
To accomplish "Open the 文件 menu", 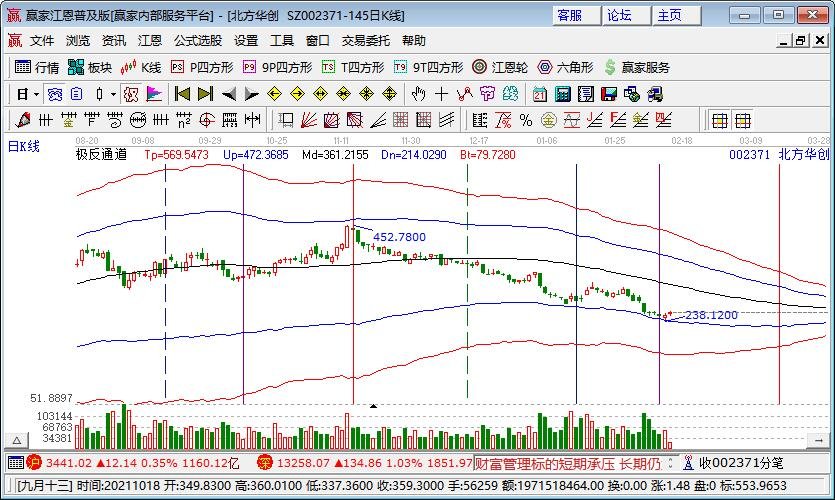I will (42, 40).
